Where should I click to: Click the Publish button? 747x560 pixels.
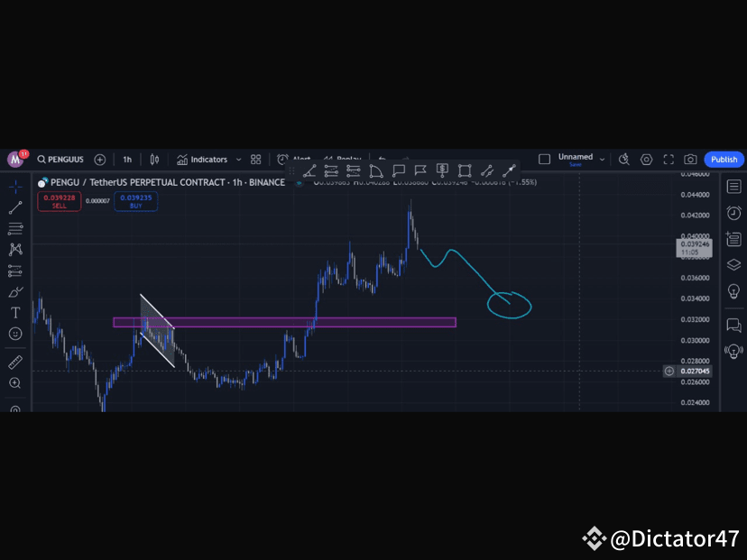tap(724, 160)
